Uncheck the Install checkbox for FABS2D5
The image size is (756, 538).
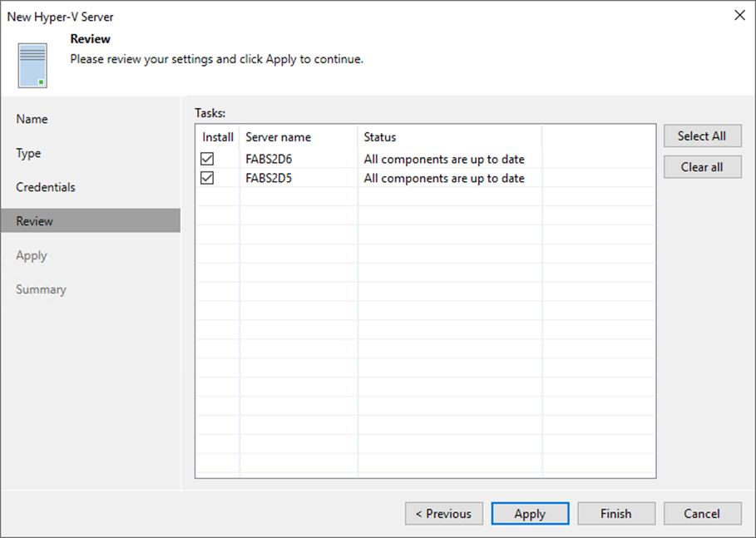tap(206, 178)
